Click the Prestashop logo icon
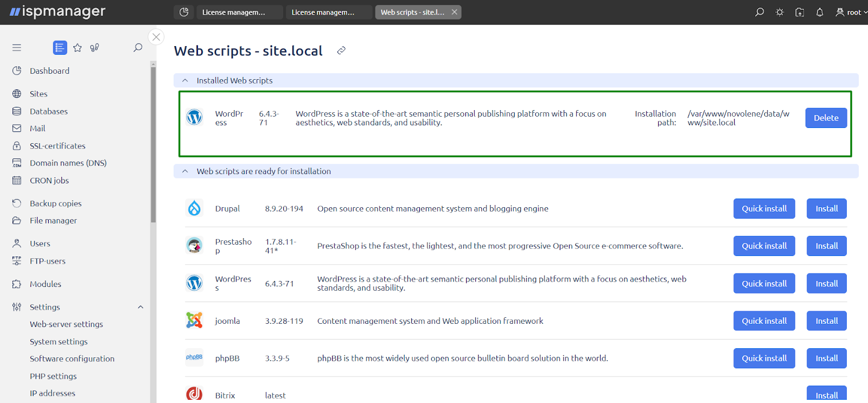The image size is (868, 403). point(194,246)
